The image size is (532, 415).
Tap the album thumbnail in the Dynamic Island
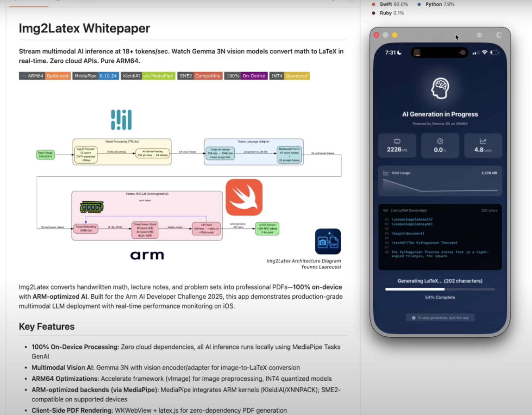(417, 52)
